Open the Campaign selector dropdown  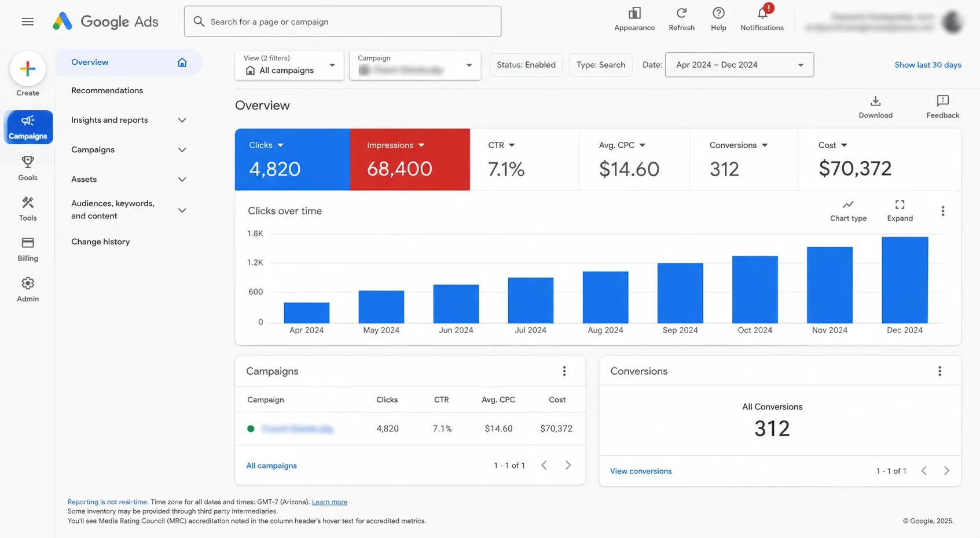pos(415,65)
